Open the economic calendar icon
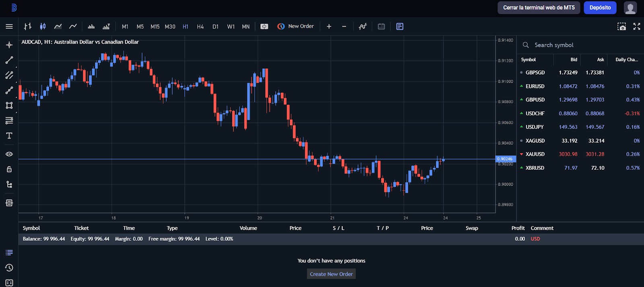 pyautogui.click(x=381, y=27)
